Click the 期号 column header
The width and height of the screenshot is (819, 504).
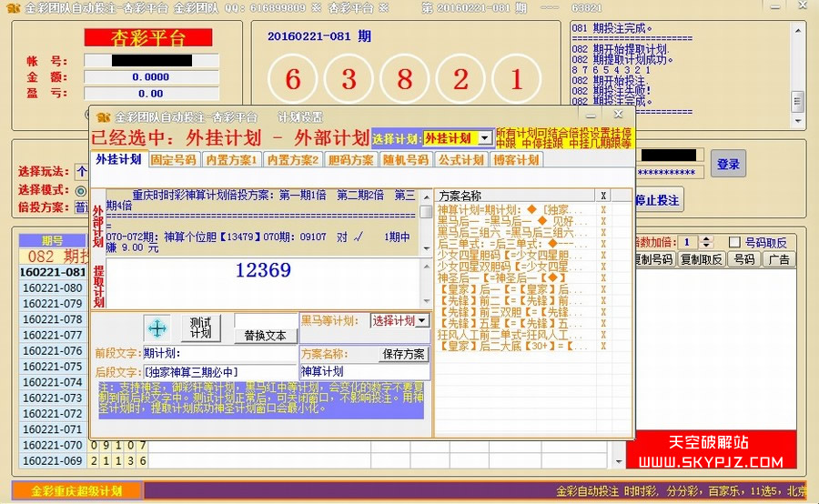(52, 240)
